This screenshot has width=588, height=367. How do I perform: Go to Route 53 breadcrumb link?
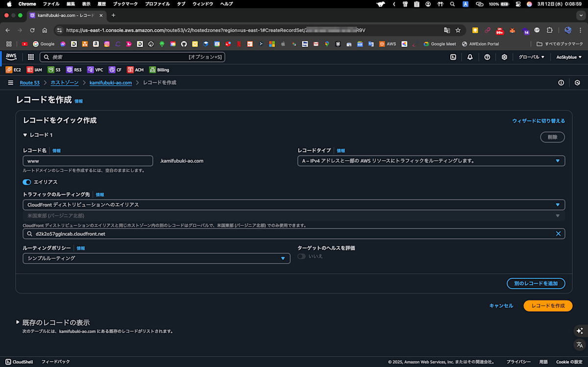tap(29, 83)
